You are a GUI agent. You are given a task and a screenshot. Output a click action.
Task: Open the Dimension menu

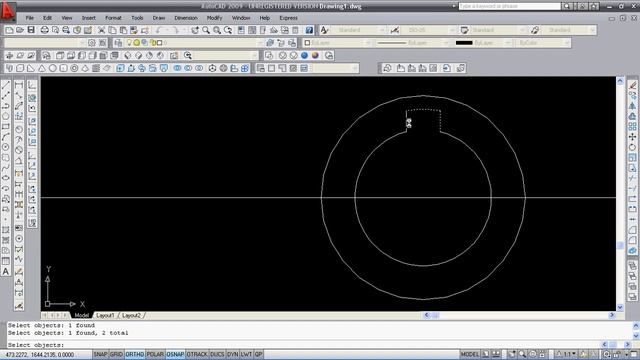(186, 18)
